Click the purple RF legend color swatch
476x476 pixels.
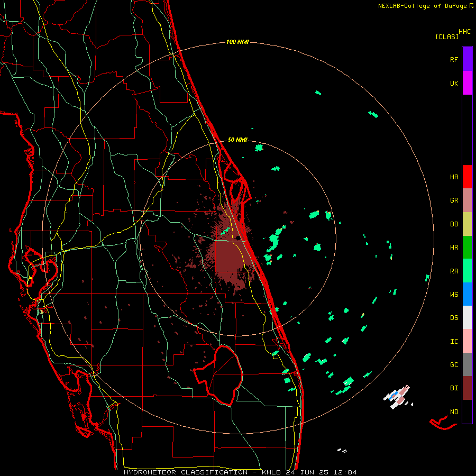[467, 59]
